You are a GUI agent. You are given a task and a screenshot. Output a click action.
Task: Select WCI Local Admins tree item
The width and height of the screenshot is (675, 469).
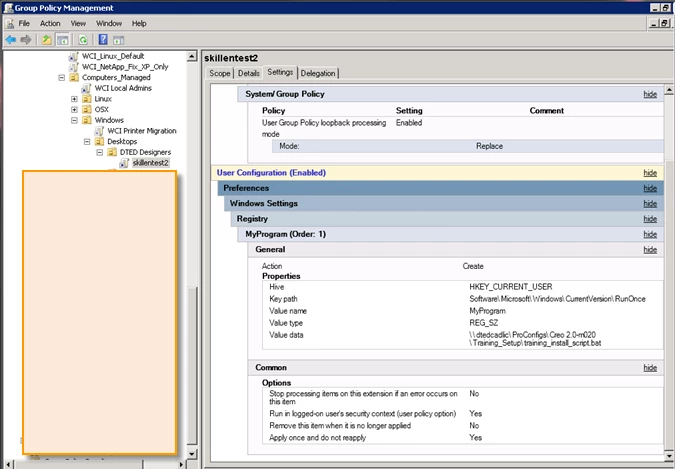[x=123, y=88]
